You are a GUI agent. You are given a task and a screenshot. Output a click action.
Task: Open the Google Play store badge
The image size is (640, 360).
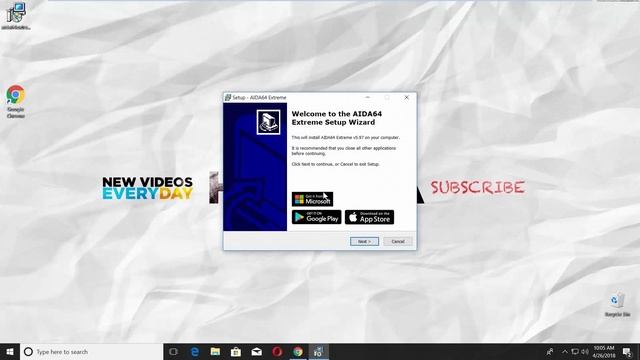pyautogui.click(x=316, y=217)
